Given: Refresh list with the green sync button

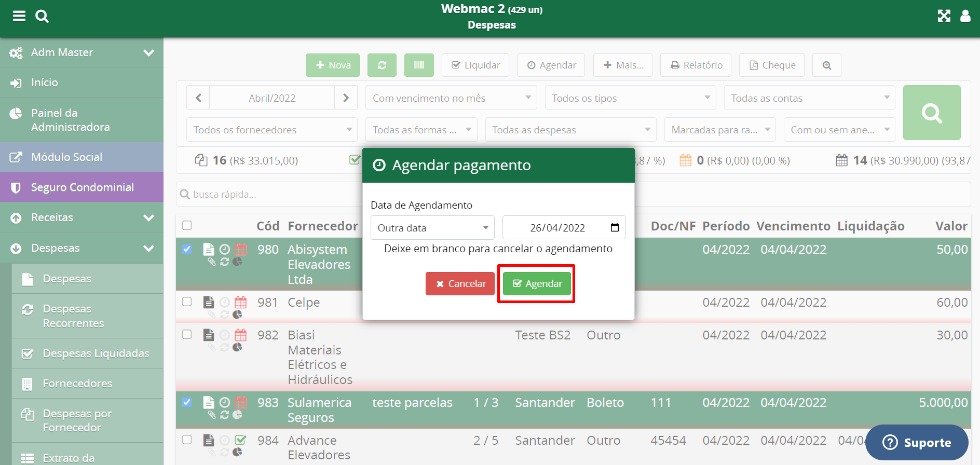Looking at the screenshot, I should coord(382,65).
